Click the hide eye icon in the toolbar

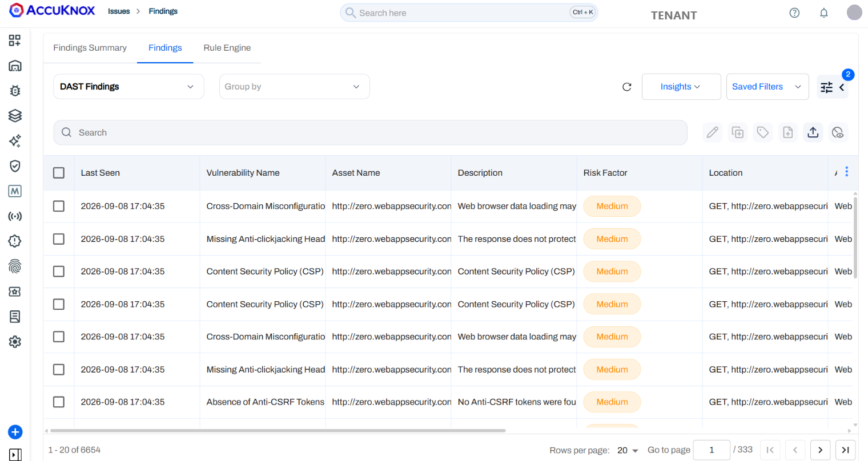[838, 132]
